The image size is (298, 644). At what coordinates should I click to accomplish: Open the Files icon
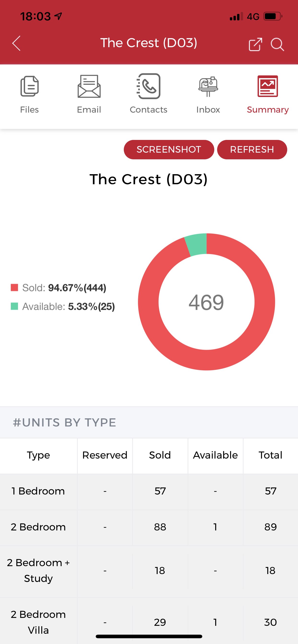[30, 86]
